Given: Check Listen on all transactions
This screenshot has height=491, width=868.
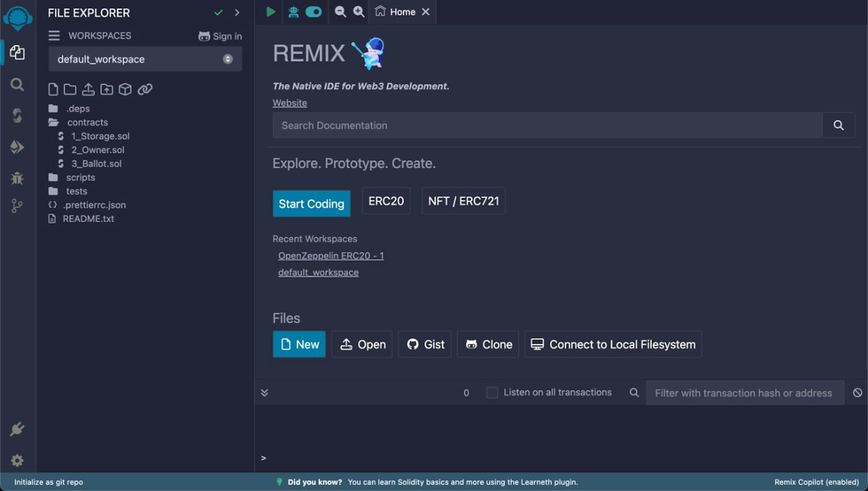Looking at the screenshot, I should click(492, 392).
